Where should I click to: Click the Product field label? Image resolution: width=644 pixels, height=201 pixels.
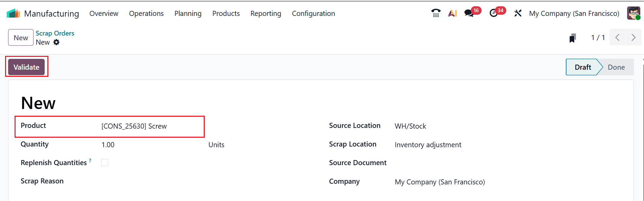[x=33, y=126]
